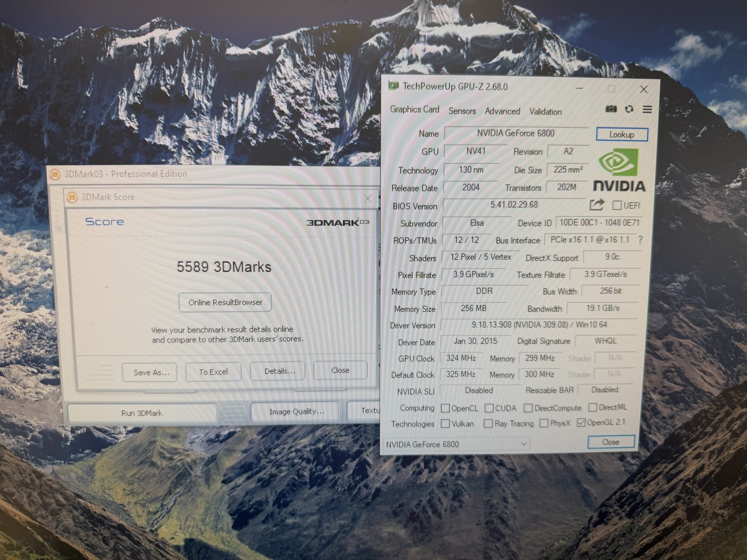Click the Resizable BAR status field

(605, 389)
